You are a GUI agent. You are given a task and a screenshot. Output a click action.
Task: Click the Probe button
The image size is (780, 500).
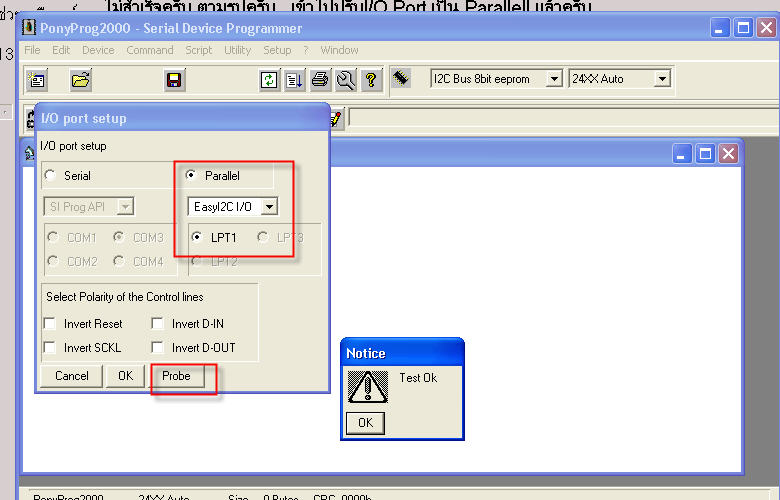click(177, 376)
